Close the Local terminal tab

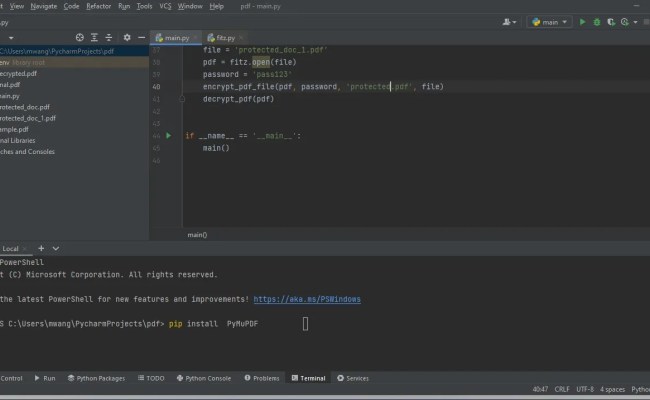pyautogui.click(x=25, y=249)
